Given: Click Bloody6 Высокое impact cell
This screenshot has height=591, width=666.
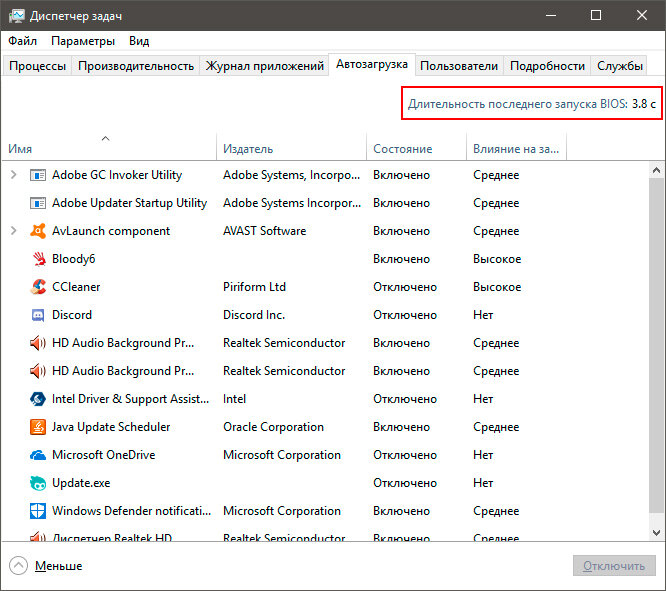Looking at the screenshot, I should point(497,259).
